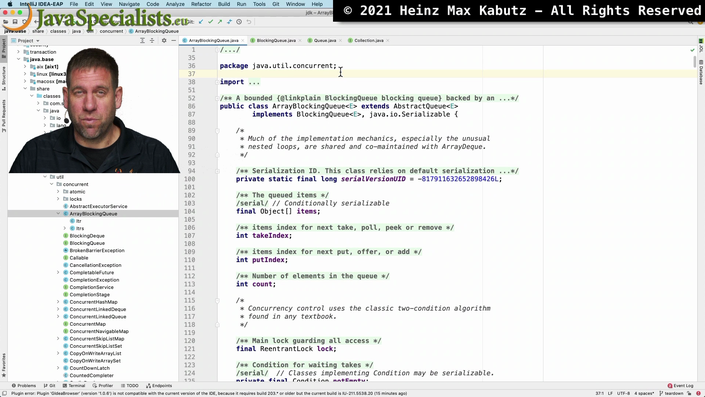Collapse the ArrayBlockingQueue tree node
This screenshot has width=705, height=397.
(x=58, y=214)
